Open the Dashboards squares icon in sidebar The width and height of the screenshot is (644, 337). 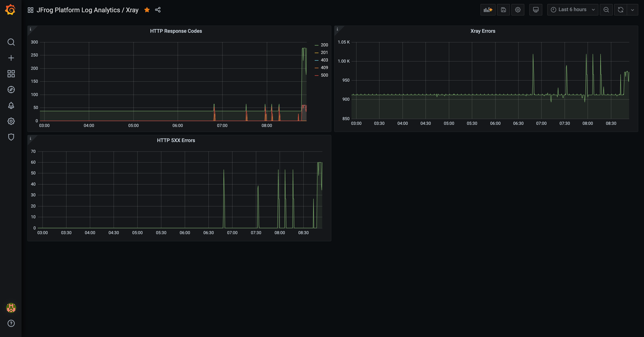pyautogui.click(x=11, y=74)
